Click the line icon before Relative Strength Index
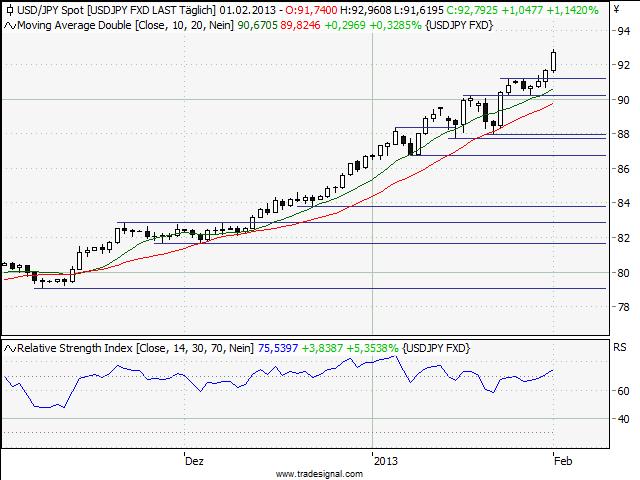Image resolution: width=640 pixels, height=480 pixels. click(9, 347)
